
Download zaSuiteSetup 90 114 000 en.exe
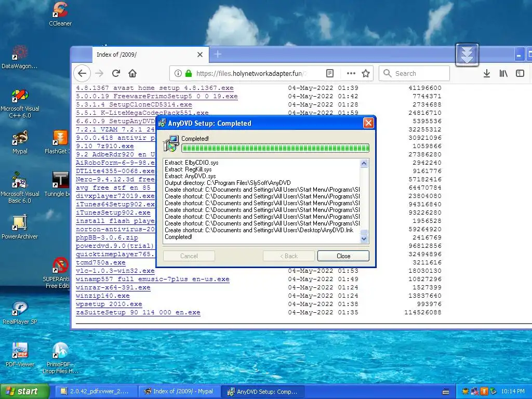point(138,312)
